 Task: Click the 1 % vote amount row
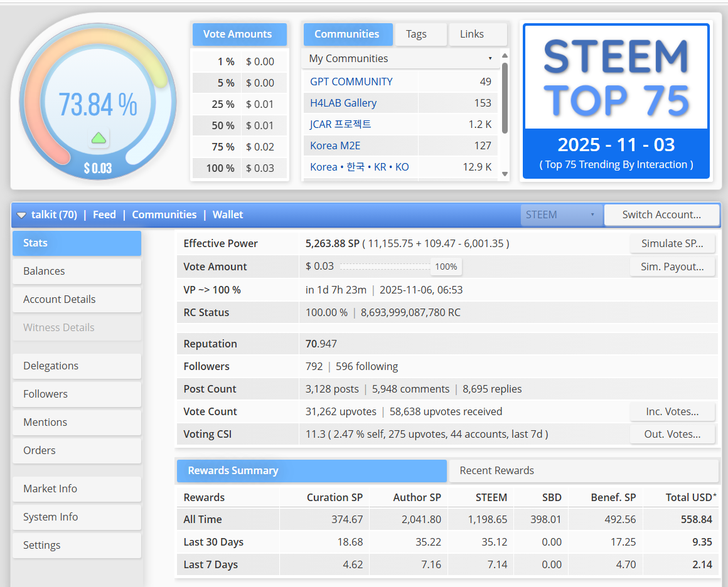tap(240, 61)
